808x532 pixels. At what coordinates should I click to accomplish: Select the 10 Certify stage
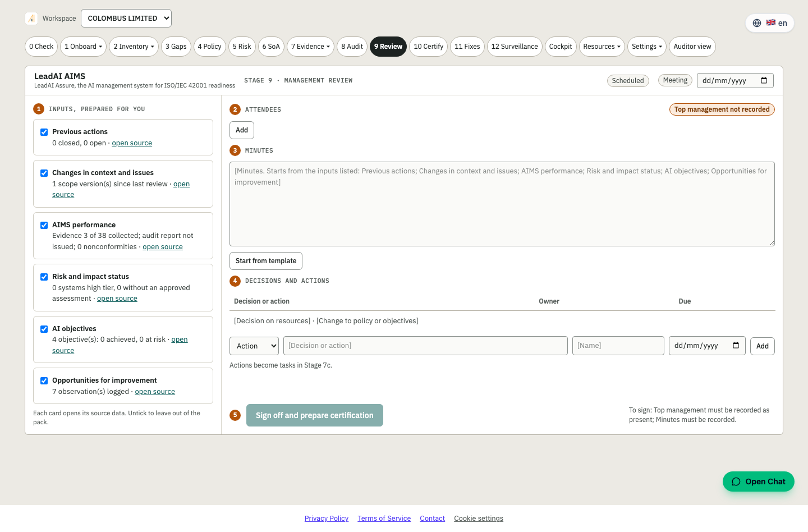point(429,47)
